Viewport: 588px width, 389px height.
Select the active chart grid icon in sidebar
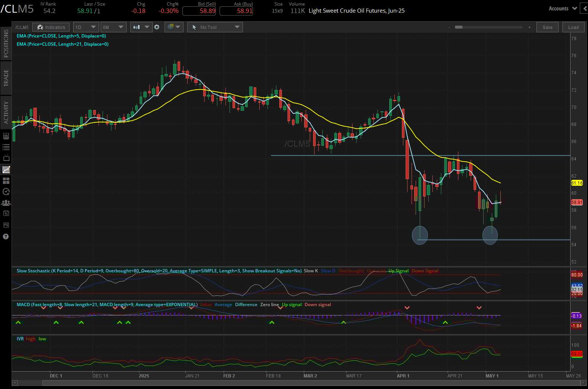[x=6, y=169]
